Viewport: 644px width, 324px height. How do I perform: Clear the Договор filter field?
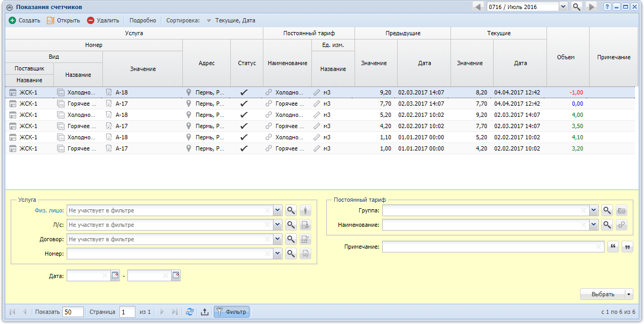pos(268,239)
